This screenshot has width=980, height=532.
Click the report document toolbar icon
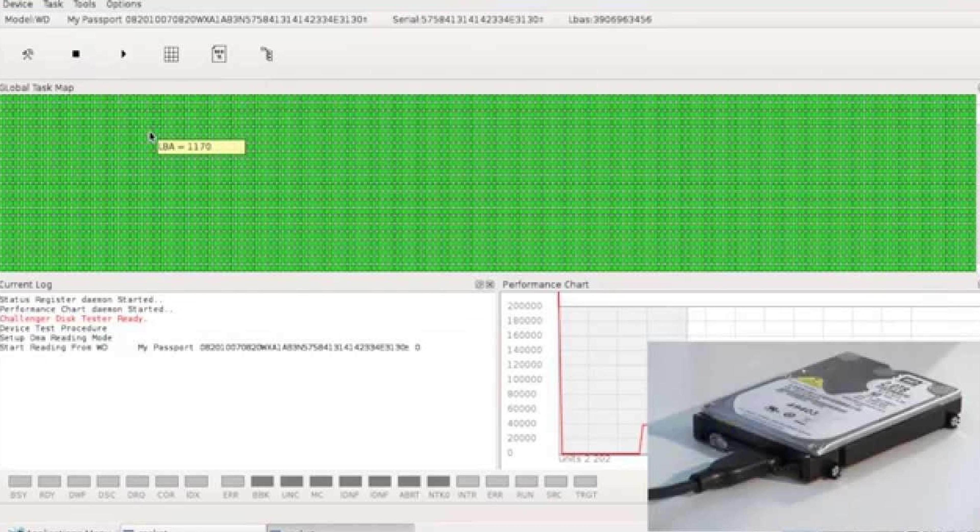(219, 54)
